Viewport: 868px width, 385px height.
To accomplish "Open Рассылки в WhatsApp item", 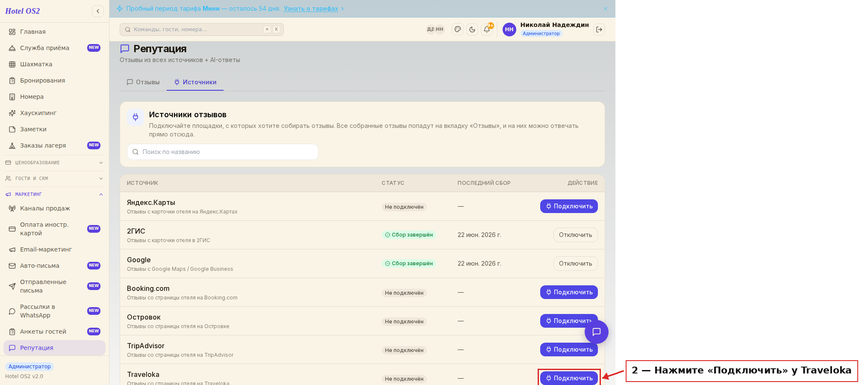I will click(54, 311).
